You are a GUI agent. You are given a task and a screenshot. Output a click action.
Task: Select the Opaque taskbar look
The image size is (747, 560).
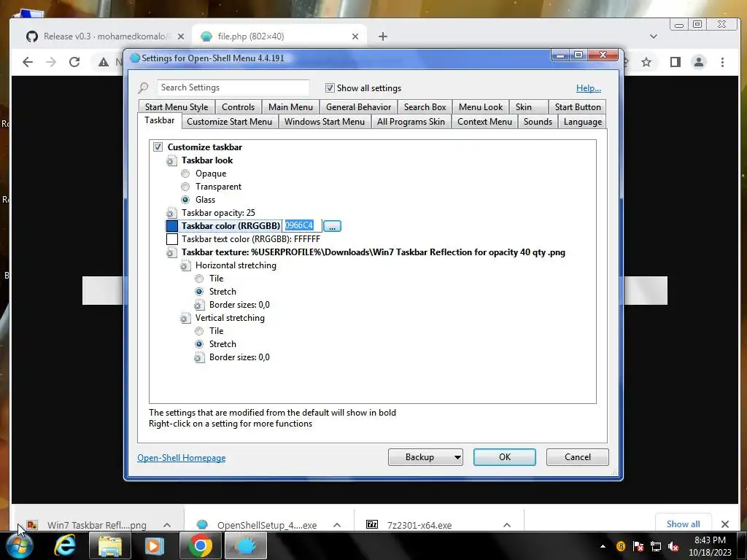(x=185, y=174)
